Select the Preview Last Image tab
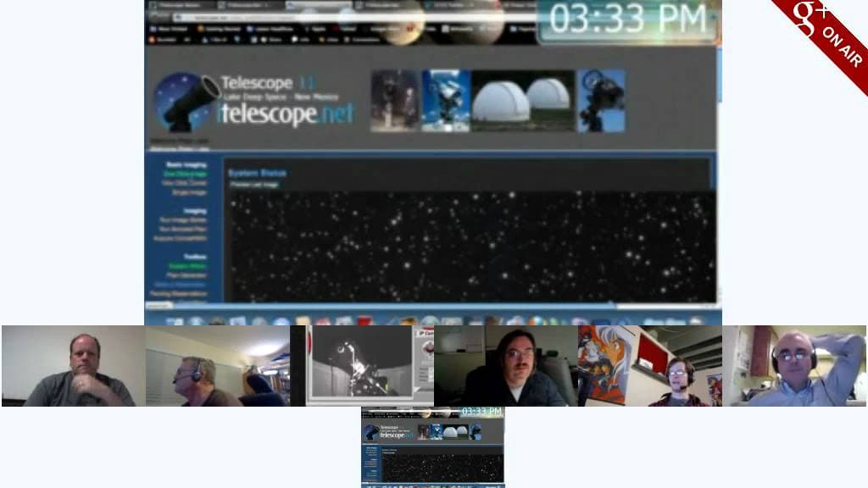 [x=254, y=185]
